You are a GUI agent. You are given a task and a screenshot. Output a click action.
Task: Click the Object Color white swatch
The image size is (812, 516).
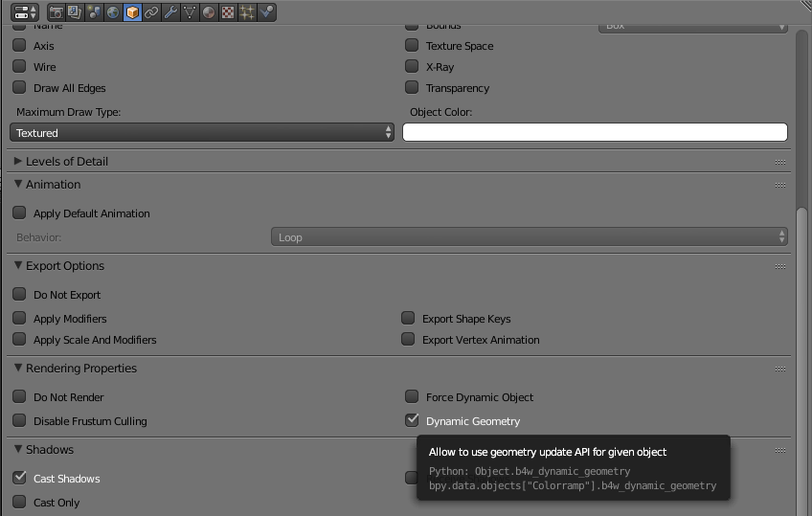coord(594,133)
